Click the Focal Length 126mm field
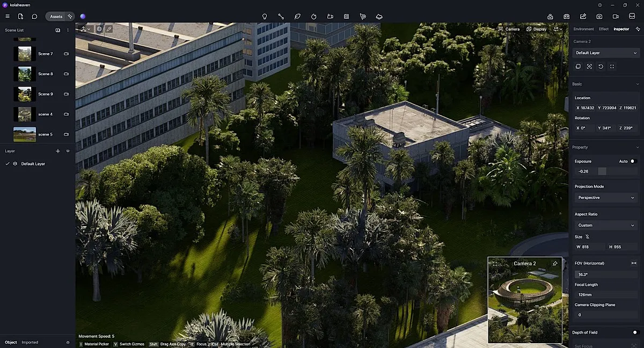 (606, 294)
